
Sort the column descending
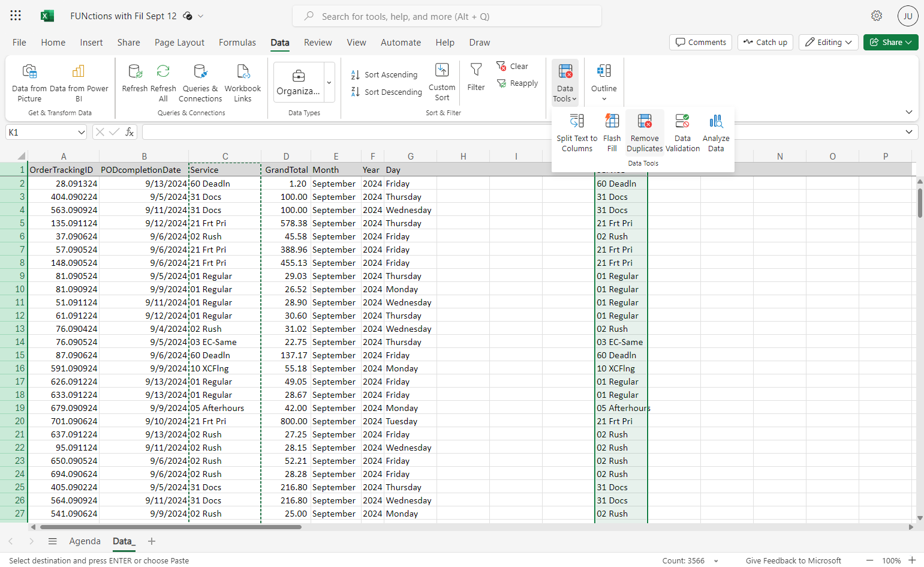pos(387,92)
